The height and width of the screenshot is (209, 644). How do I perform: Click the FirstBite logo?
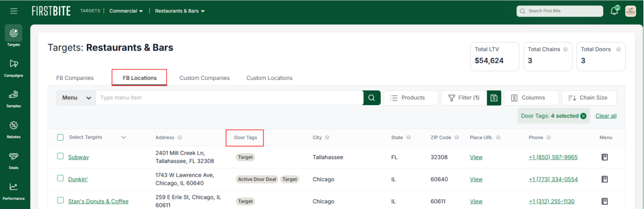tap(51, 11)
